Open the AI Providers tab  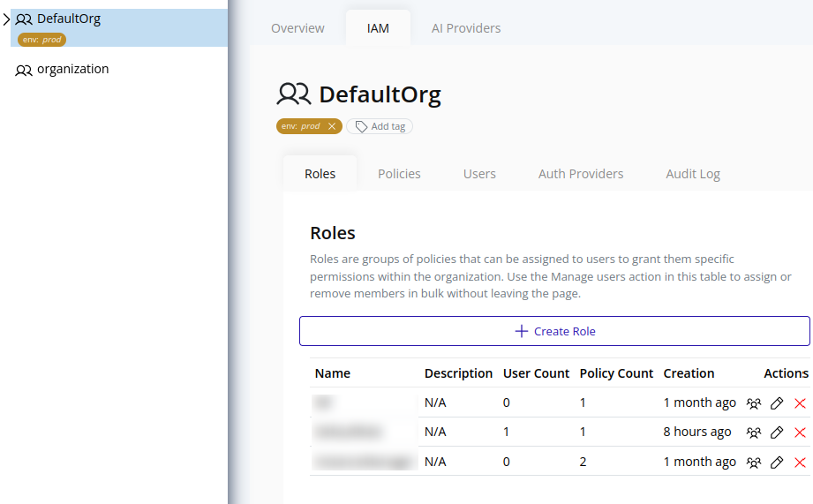pyautogui.click(x=465, y=28)
